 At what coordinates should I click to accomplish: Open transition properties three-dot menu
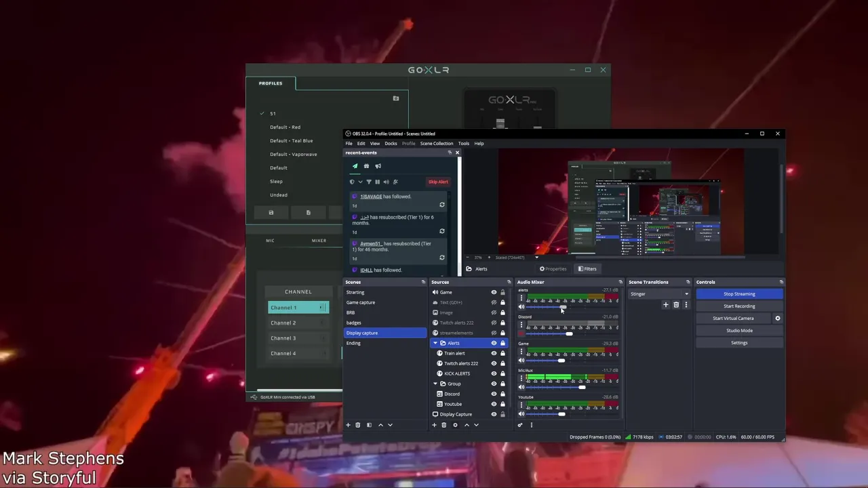(x=686, y=305)
